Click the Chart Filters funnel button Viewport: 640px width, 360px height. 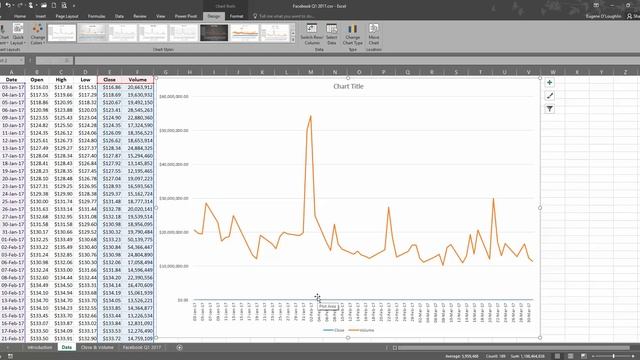tap(549, 109)
